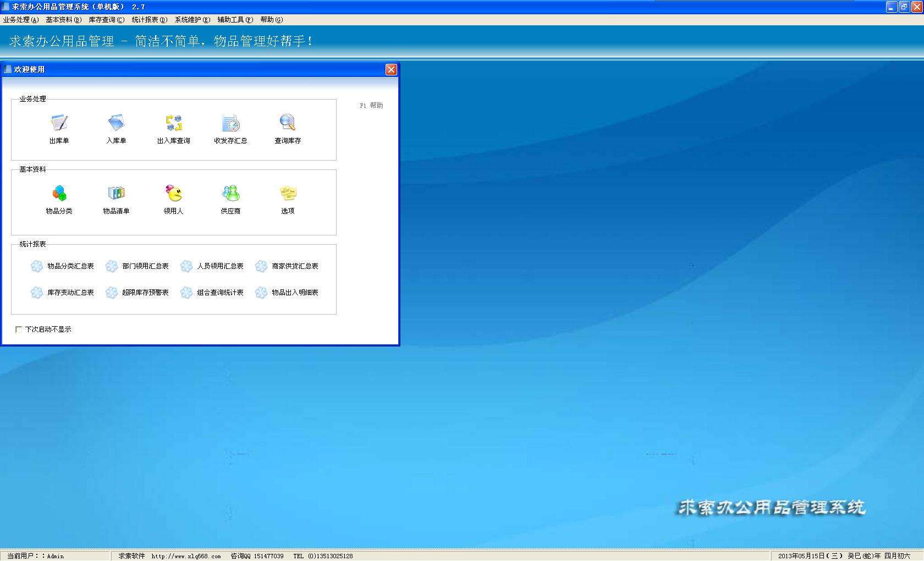The image size is (924, 561).
Task: Click the date display in status bar
Action: click(x=844, y=556)
